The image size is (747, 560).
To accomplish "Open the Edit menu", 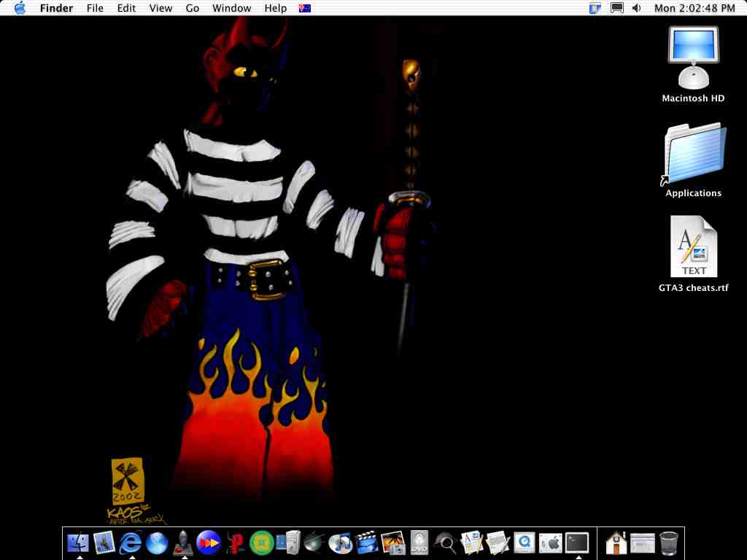I will (x=126, y=8).
